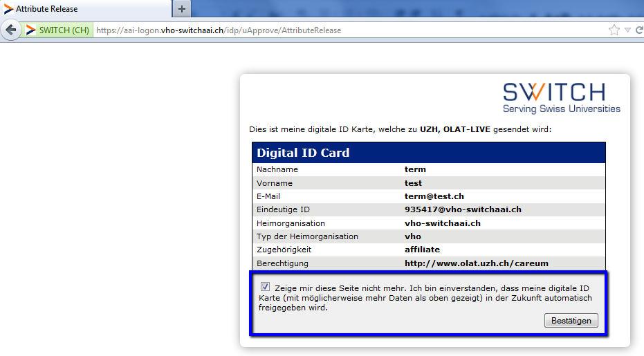Click the Vorname value 'test'
The height and width of the screenshot is (356, 644).
[413, 183]
